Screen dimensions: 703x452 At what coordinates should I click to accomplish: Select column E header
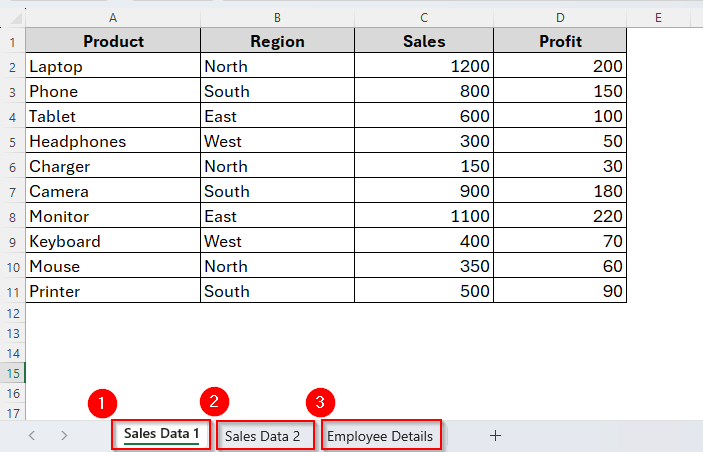pos(658,18)
